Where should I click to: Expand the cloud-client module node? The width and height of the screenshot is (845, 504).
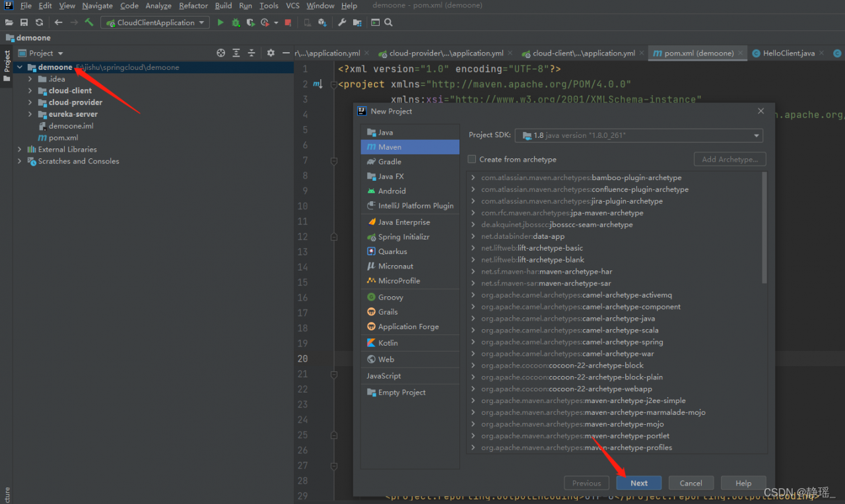(x=30, y=91)
